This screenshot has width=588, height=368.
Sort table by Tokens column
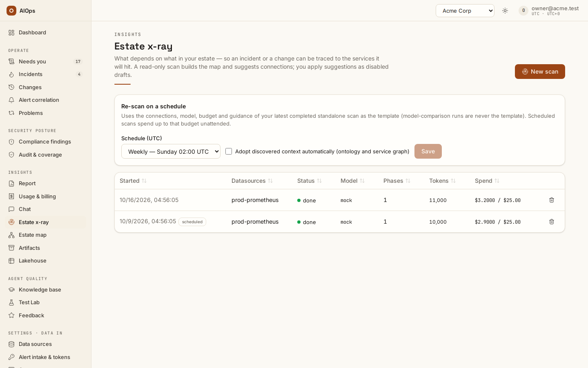[442, 181]
